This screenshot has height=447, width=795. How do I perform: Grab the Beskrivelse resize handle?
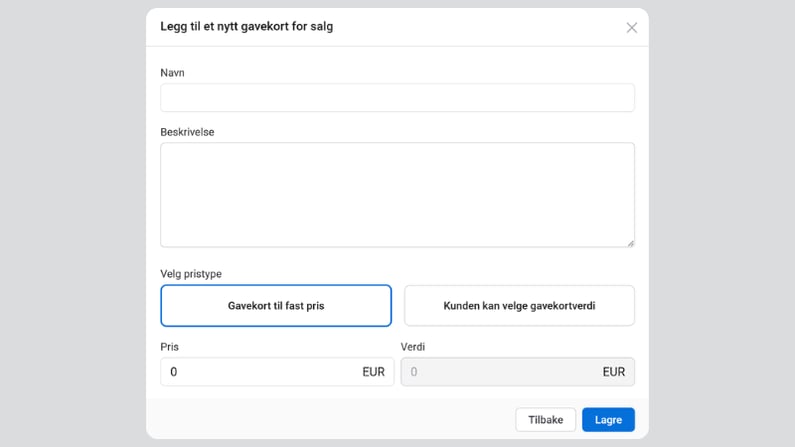(x=630, y=244)
